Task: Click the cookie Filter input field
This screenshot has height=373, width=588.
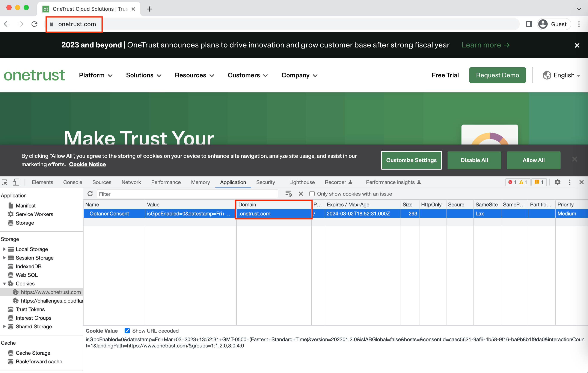Action: tap(187, 194)
